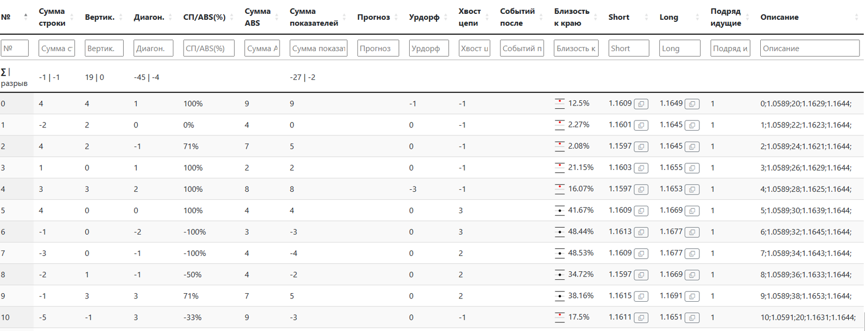
Task: Copy Short price 1.1611 in row 10
Action: coord(641,318)
